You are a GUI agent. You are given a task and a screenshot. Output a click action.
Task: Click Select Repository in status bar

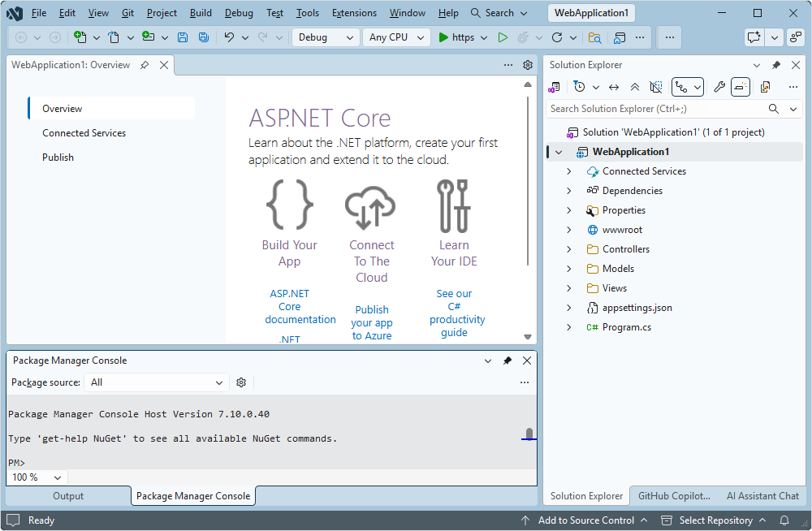(x=715, y=520)
